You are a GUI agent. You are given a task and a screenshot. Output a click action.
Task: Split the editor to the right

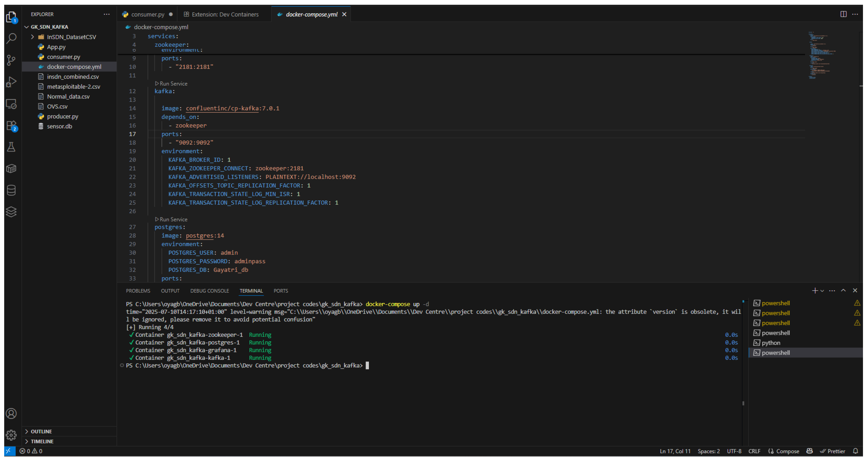(x=843, y=14)
